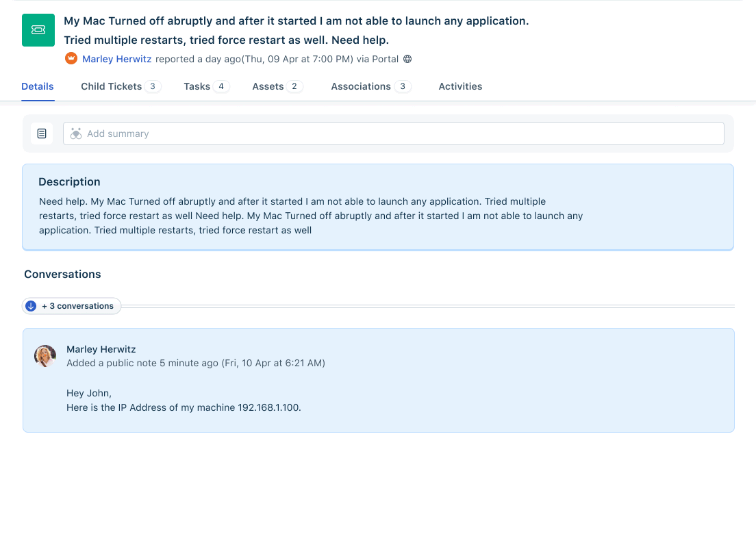Screen dimensions: 756x547
Task: Click the blue down-arrow conversations icon
Action: [30, 306]
